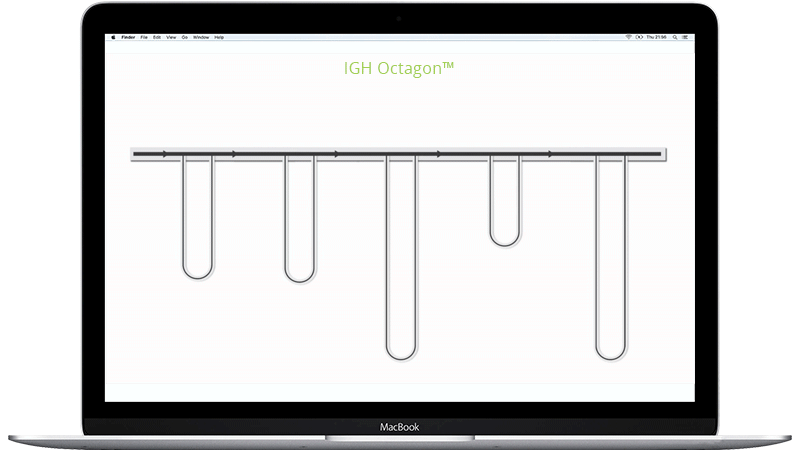Viewport: 800px width, 450px height.
Task: Click the Wi-Fi status icon
Action: 628,37
